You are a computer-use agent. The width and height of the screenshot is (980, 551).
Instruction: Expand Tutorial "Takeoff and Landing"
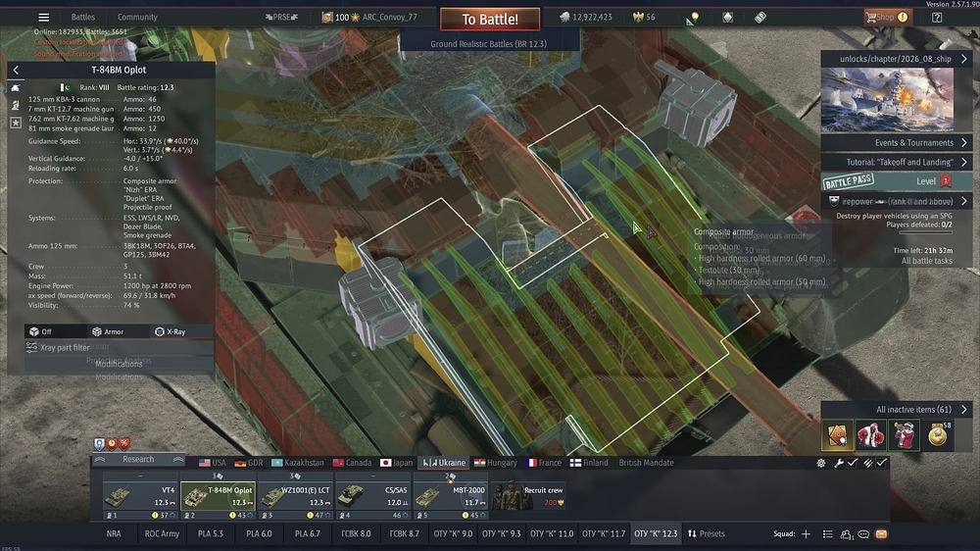(897, 162)
